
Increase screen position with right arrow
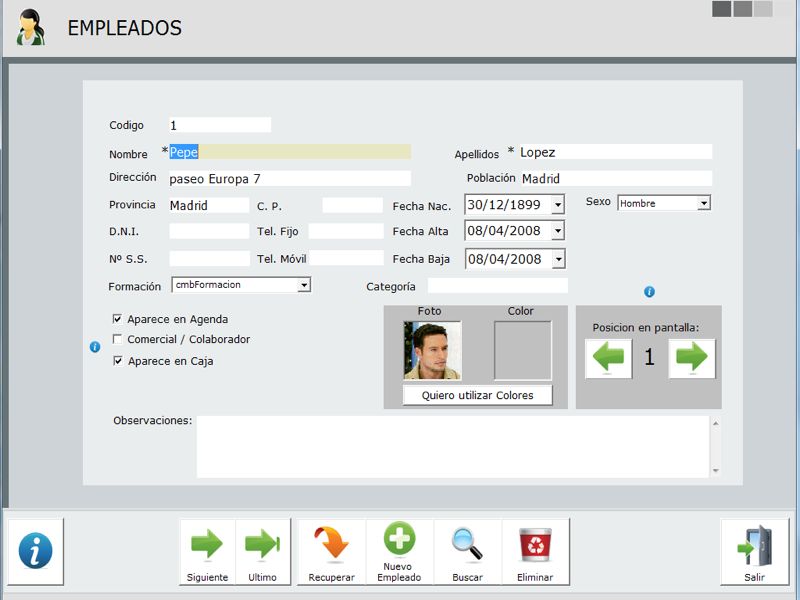coord(691,358)
